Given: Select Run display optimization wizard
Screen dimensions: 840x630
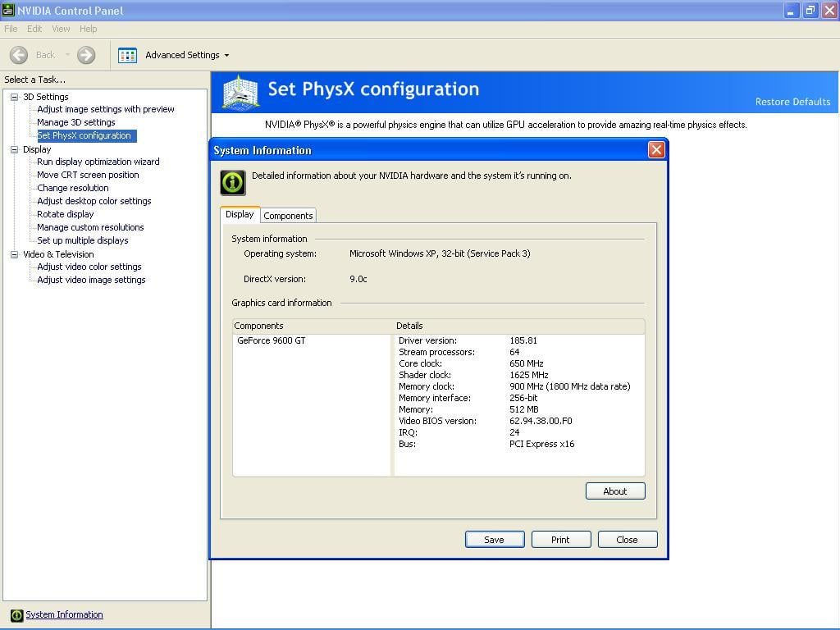Looking at the screenshot, I should pos(98,162).
